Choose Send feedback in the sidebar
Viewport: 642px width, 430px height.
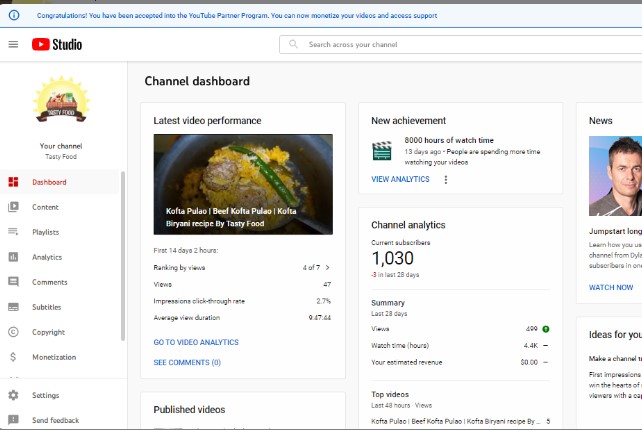click(x=63, y=420)
